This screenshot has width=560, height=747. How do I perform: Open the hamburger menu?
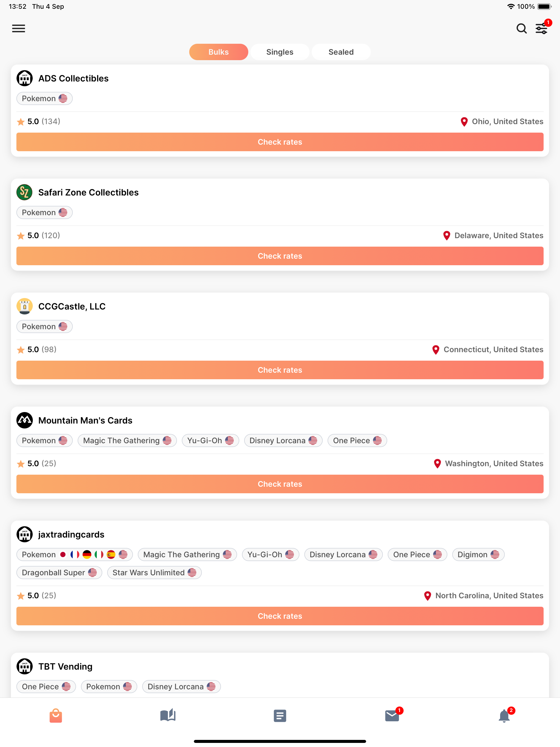(19, 28)
